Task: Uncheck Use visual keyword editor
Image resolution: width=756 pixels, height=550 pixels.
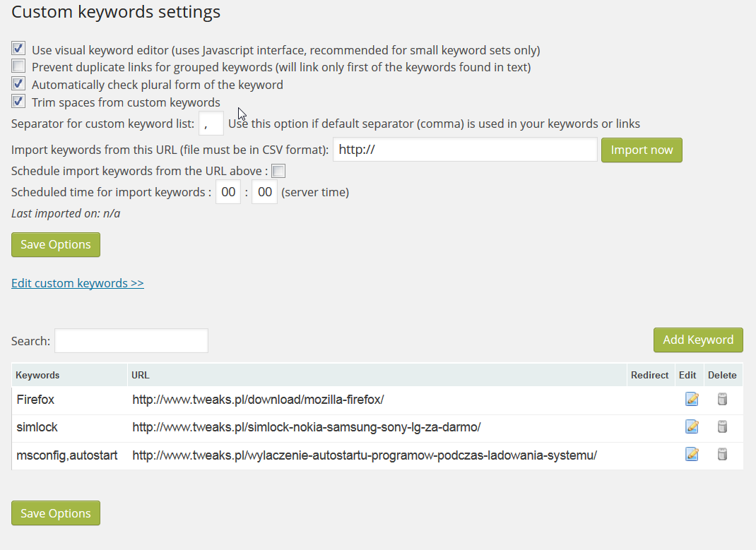Action: click(18, 48)
